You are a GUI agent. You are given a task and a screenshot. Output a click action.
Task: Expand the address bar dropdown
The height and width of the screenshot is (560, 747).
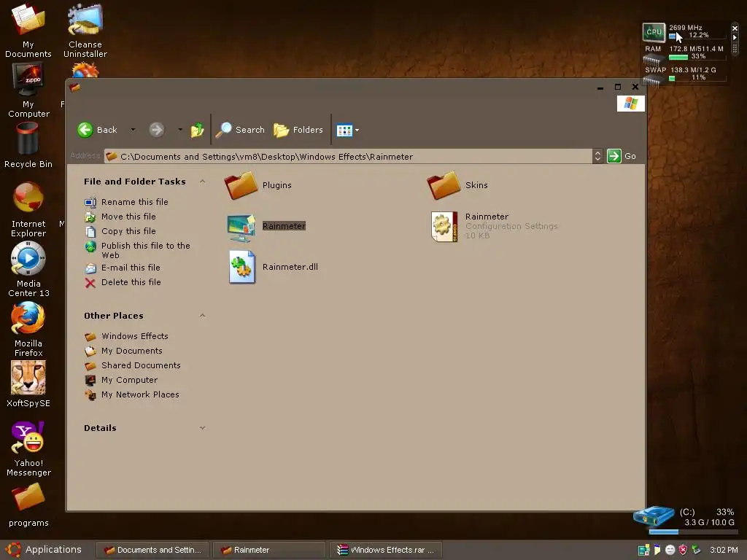click(x=597, y=156)
